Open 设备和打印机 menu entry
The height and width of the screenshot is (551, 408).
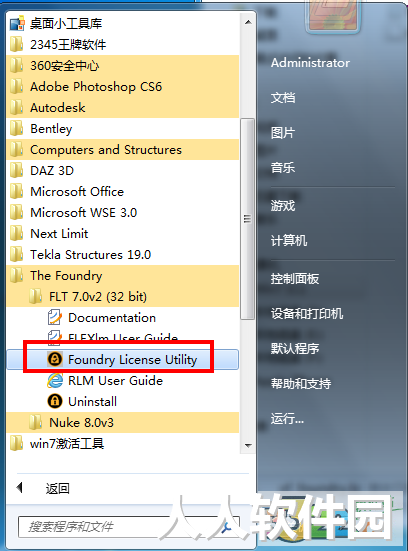click(306, 313)
